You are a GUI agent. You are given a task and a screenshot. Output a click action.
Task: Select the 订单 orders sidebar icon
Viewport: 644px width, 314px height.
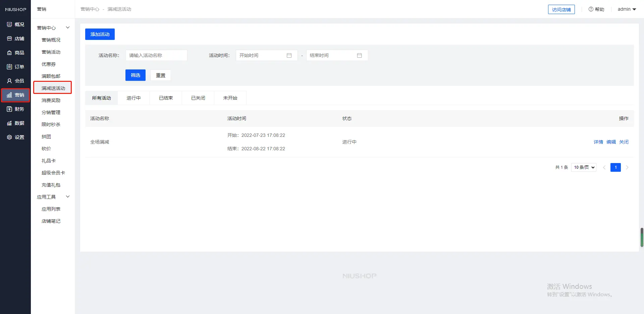tap(9, 67)
